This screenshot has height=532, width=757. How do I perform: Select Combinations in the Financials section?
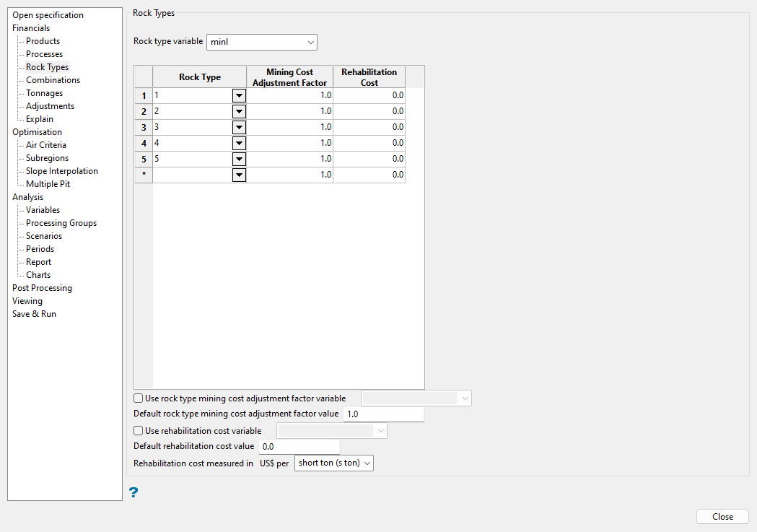pyautogui.click(x=53, y=80)
